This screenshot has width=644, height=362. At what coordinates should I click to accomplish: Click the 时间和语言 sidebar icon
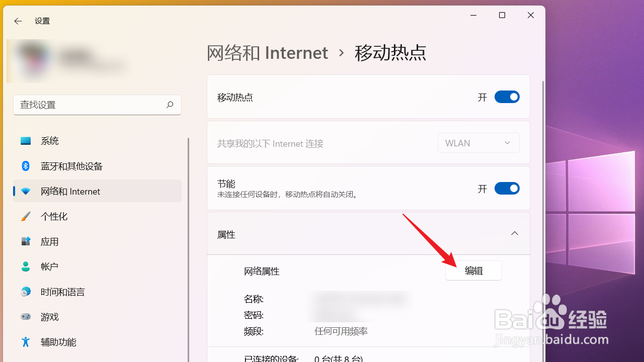point(26,292)
